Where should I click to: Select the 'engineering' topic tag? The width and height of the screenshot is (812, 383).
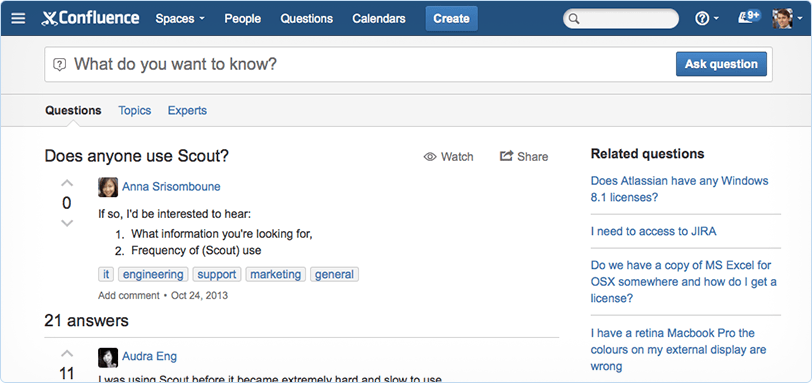tap(153, 274)
